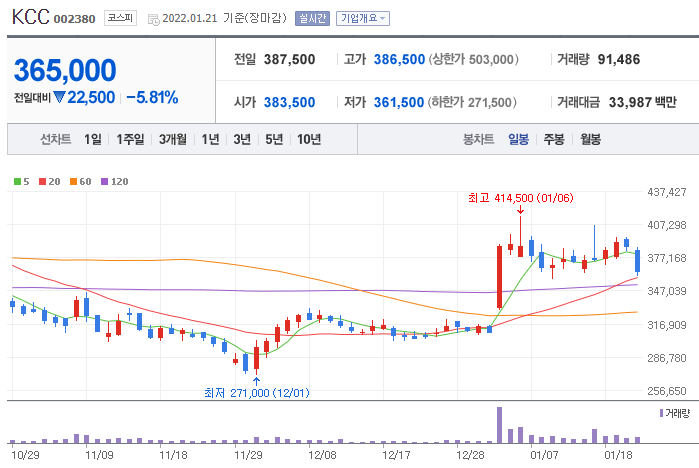Switch to the 일봉 daily candle chart

(518, 140)
